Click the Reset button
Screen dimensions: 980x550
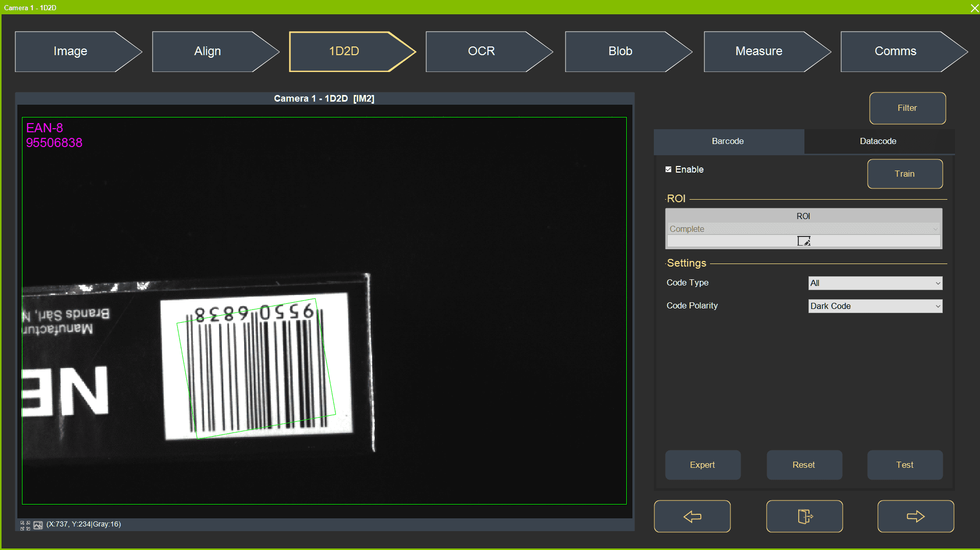point(804,465)
